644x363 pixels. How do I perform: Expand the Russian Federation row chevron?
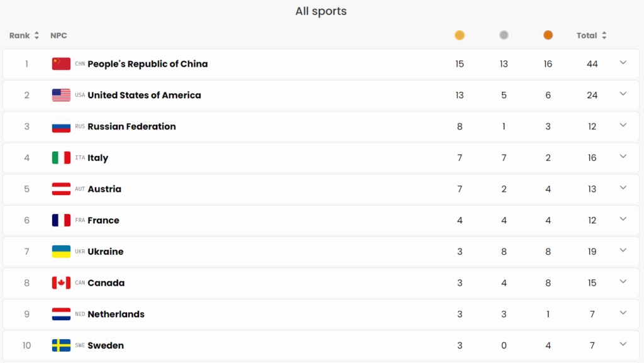[623, 125]
